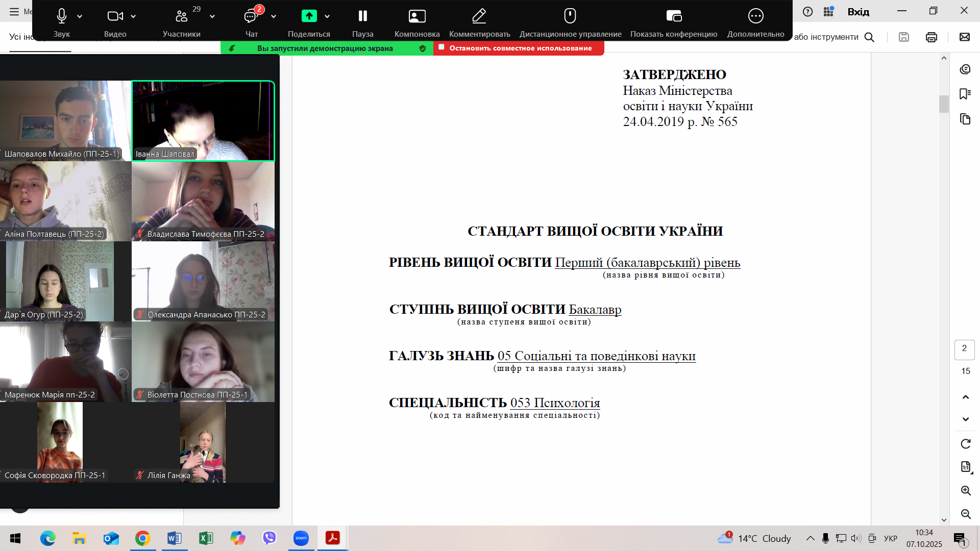This screenshot has width=980, height=551.
Task: Open the Дополнительно menu
Action: pos(756,16)
